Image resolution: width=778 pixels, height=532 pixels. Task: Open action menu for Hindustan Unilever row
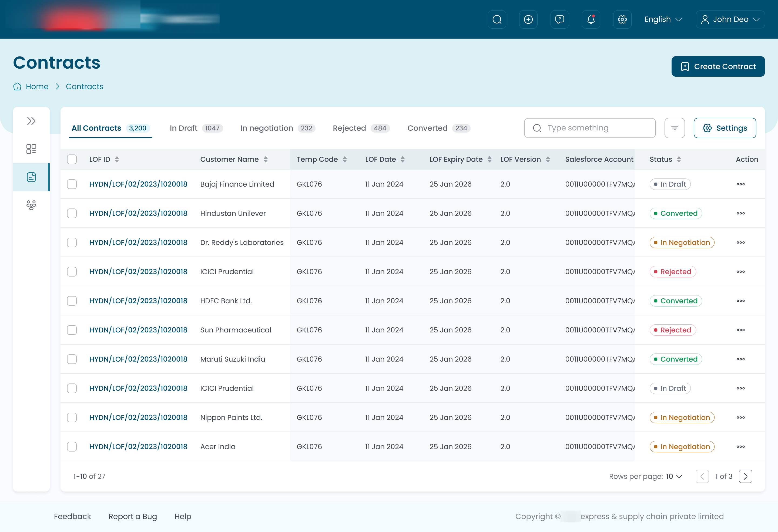(x=740, y=213)
